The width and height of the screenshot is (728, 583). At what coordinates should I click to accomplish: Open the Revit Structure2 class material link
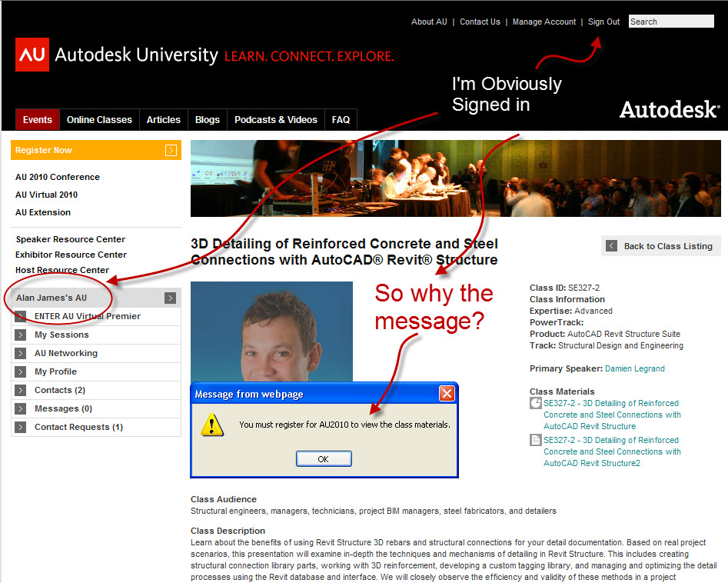click(612, 451)
